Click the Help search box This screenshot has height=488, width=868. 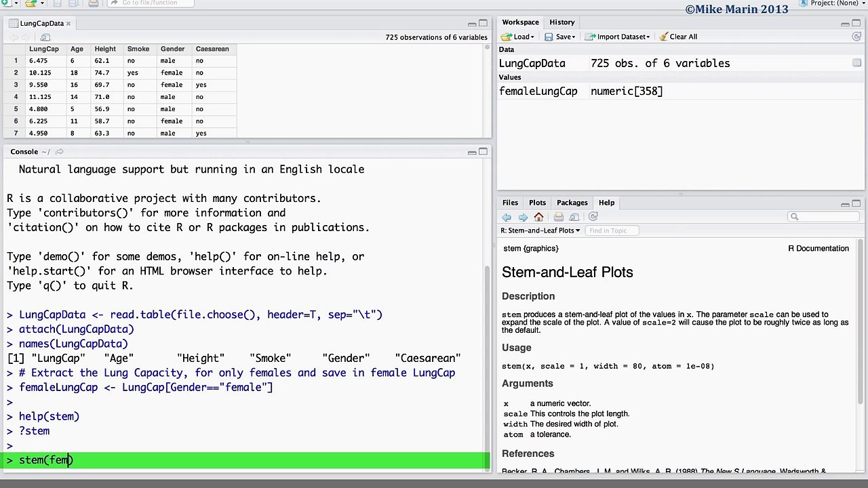tap(823, 217)
